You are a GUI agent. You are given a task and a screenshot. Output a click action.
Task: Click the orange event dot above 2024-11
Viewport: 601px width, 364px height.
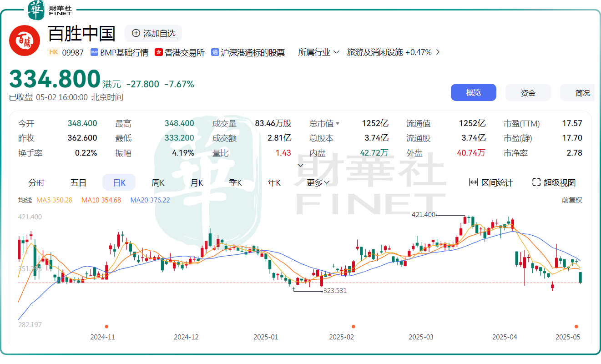tap(106, 326)
